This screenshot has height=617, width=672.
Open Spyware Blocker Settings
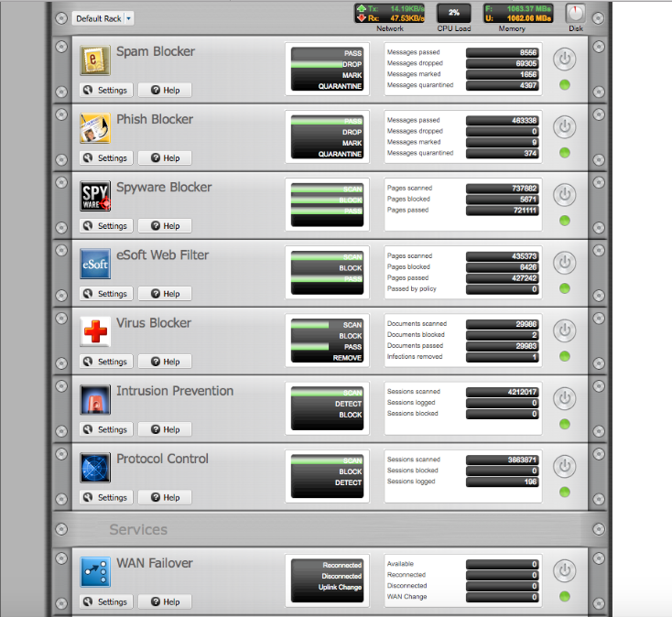tap(106, 226)
